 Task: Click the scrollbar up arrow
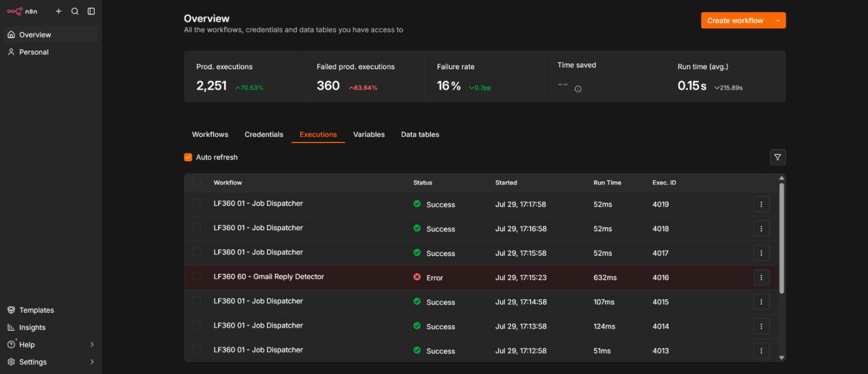[x=782, y=178]
